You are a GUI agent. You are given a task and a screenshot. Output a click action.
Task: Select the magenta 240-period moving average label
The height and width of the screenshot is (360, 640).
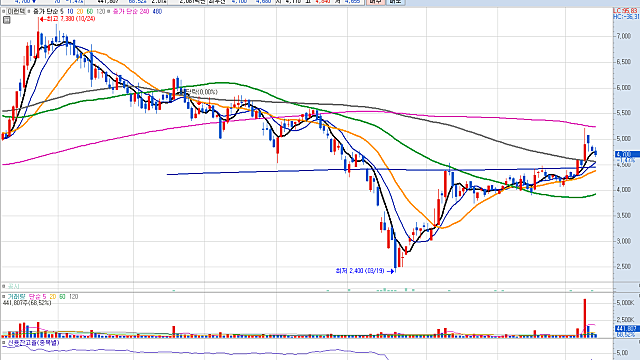tap(144, 12)
